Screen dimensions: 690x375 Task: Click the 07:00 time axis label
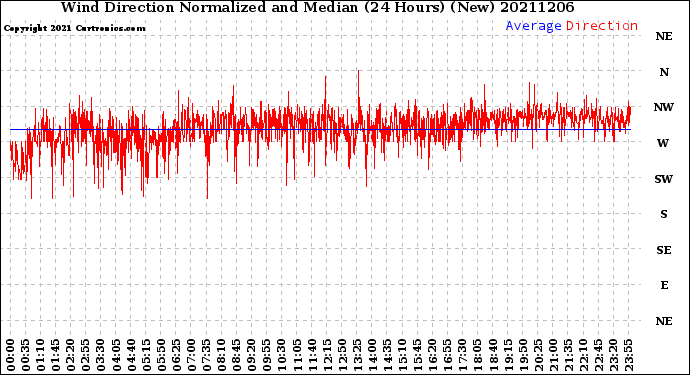click(191, 355)
